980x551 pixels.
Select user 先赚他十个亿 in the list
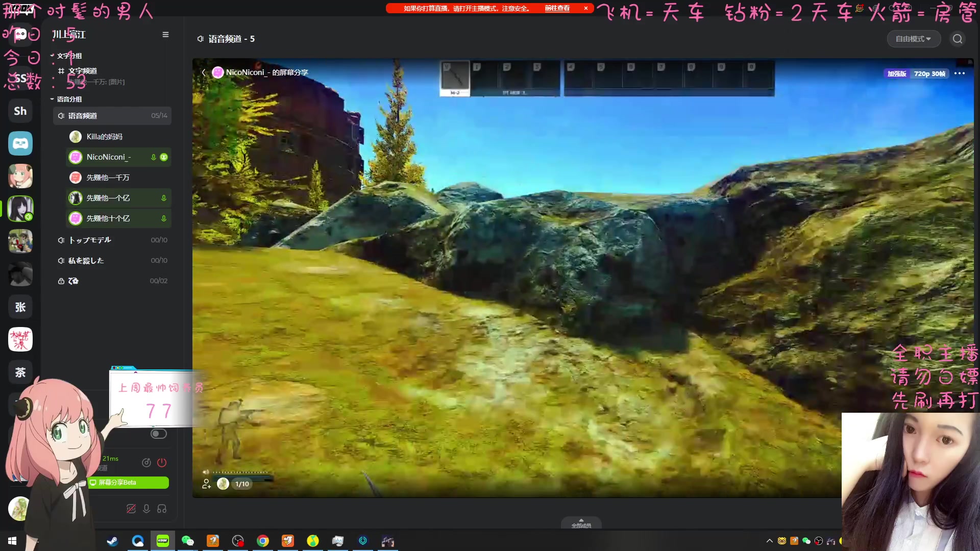(118, 218)
